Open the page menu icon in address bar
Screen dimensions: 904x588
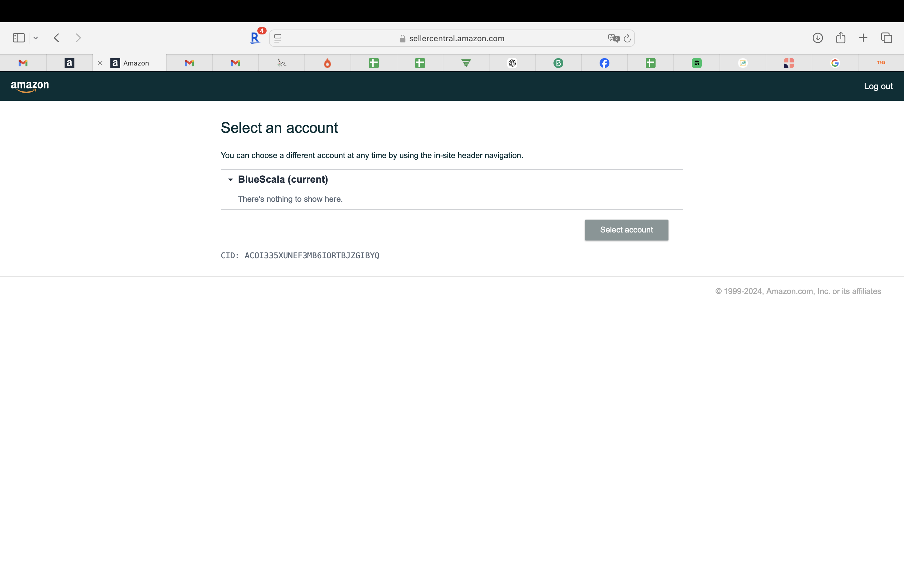point(278,38)
